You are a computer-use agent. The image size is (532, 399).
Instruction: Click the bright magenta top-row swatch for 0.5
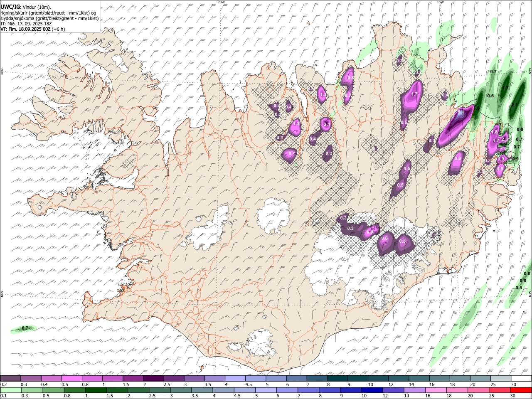pos(72,379)
